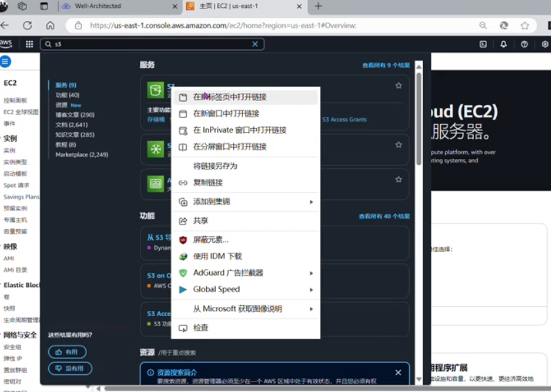The height and width of the screenshot is (392, 551).
Task: Dismiss the 资源搜索简介 banner
Action: [398, 372]
